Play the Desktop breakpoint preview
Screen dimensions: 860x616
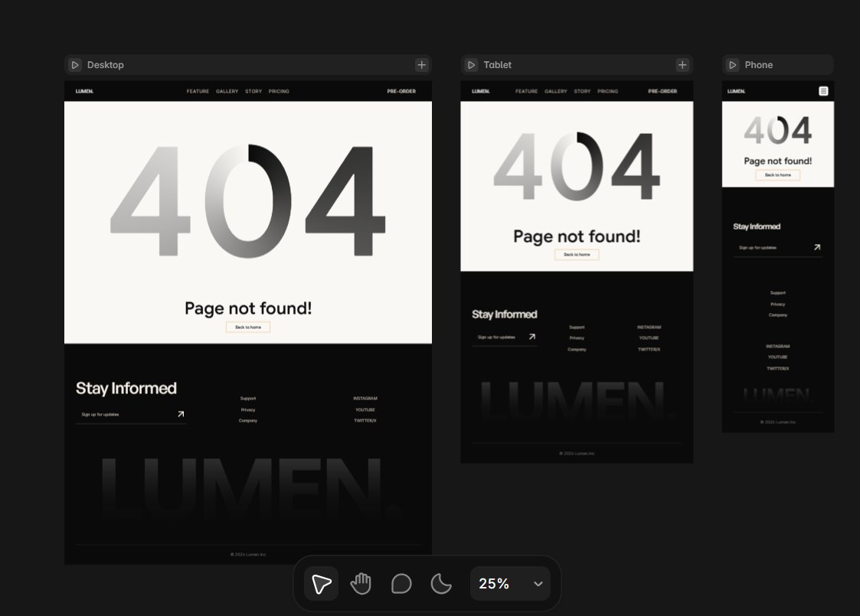pyautogui.click(x=75, y=65)
